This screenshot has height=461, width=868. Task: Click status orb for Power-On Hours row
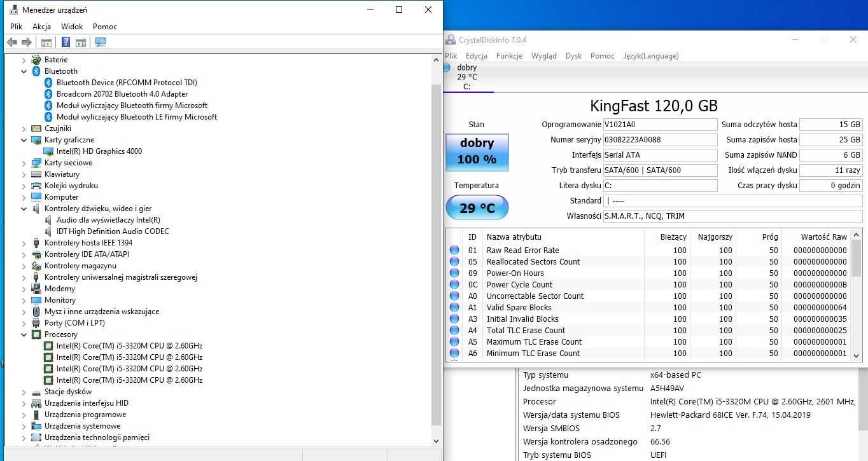click(x=454, y=273)
